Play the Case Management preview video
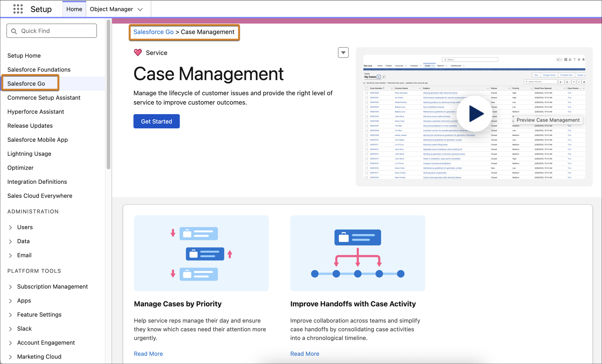This screenshot has height=364, width=602. point(474,113)
